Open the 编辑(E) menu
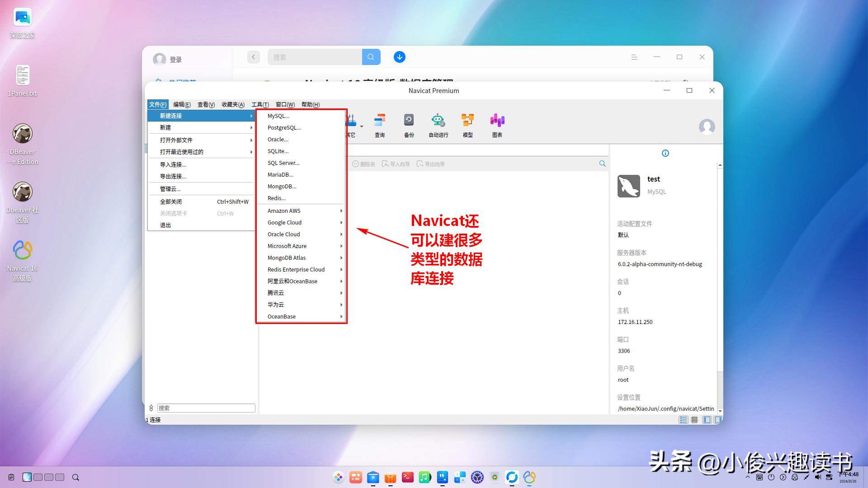Viewport: 868px width, 488px height. point(182,104)
